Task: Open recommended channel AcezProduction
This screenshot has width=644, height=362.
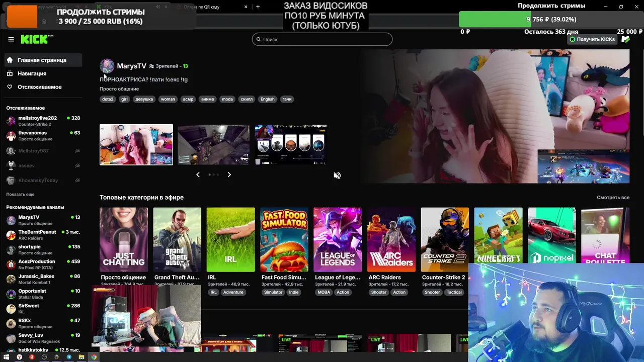Action: pyautogui.click(x=43, y=264)
